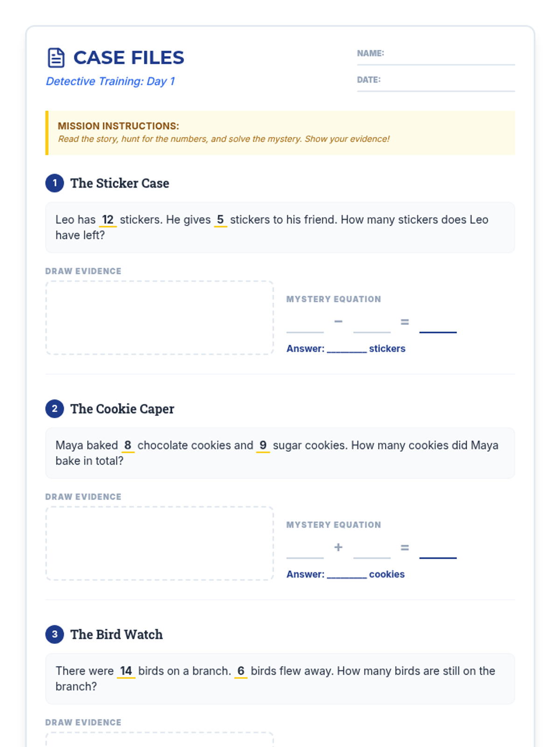560x747 pixels.
Task: Click the highlighted number 14 in Bird Watch
Action: (x=126, y=671)
